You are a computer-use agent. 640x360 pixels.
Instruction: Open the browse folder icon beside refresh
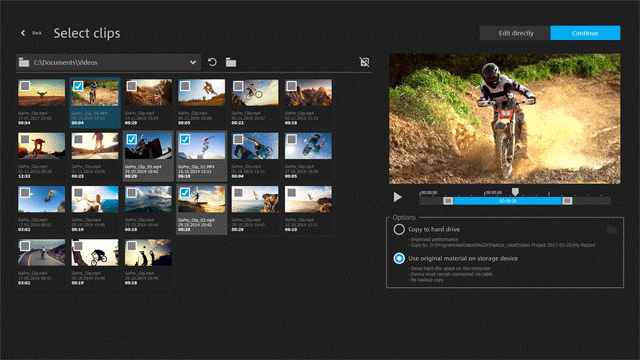point(231,62)
